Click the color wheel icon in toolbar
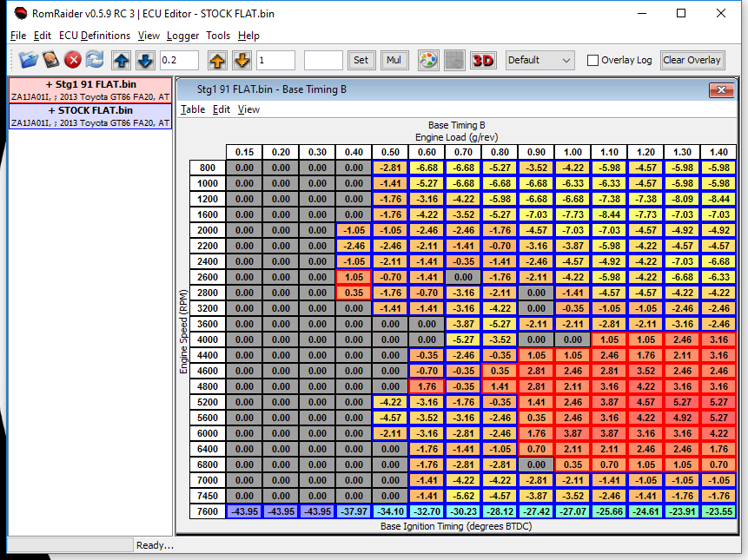748x560 pixels. 428,60
